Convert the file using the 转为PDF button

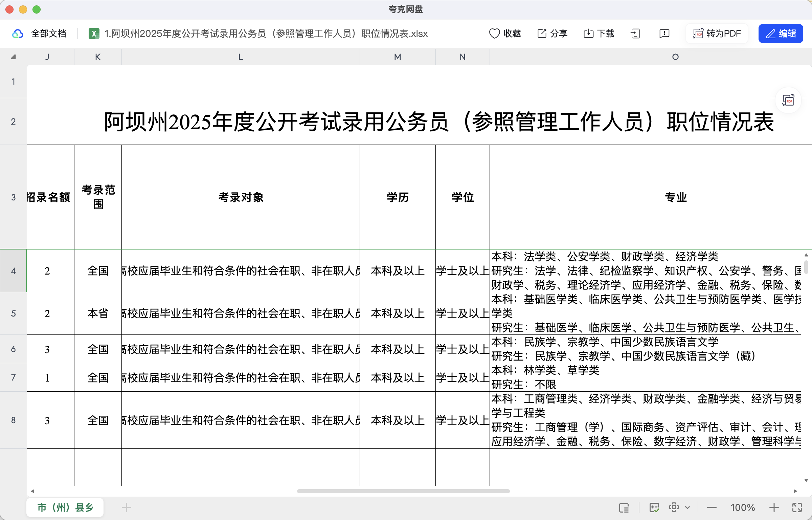[x=716, y=33]
